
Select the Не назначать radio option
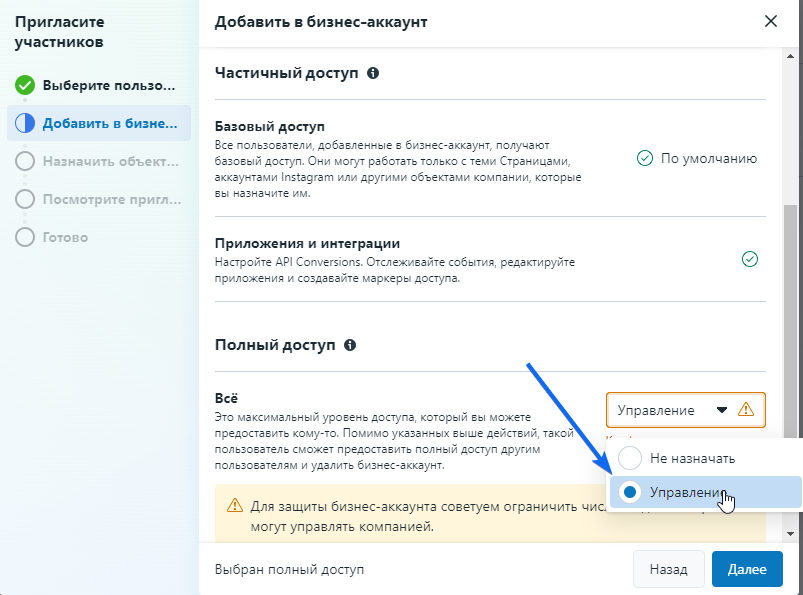coord(630,459)
